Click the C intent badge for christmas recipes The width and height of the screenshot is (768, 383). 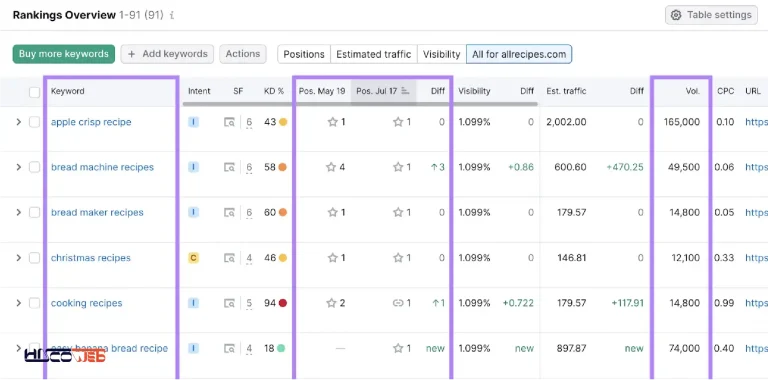193,258
